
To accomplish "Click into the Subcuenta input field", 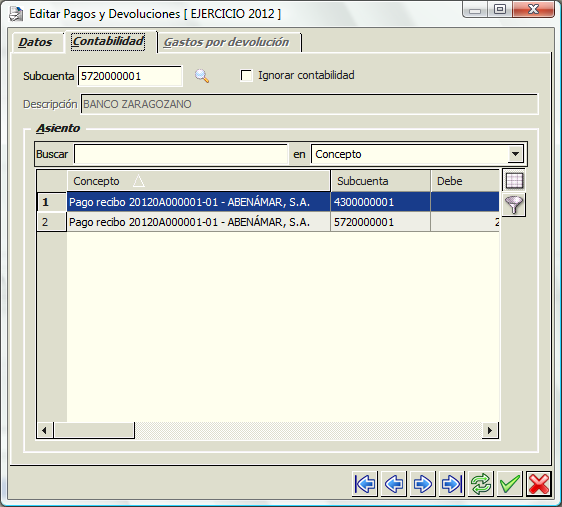I will click(130, 76).
